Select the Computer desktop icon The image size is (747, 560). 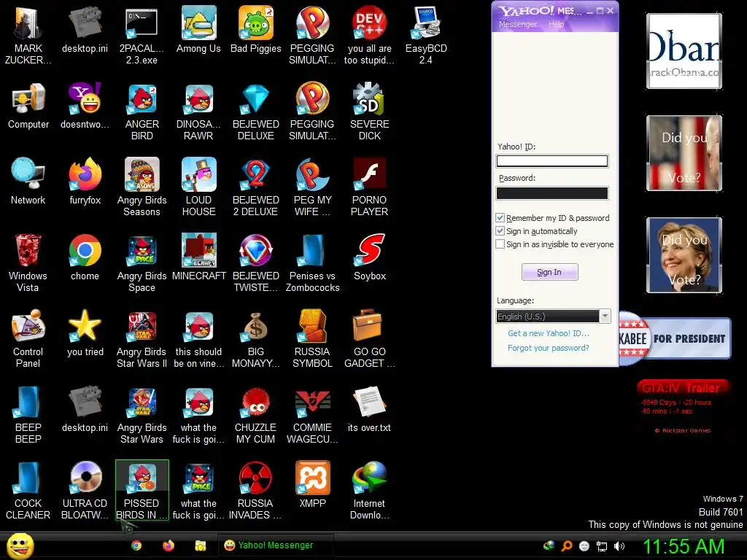coord(28,106)
